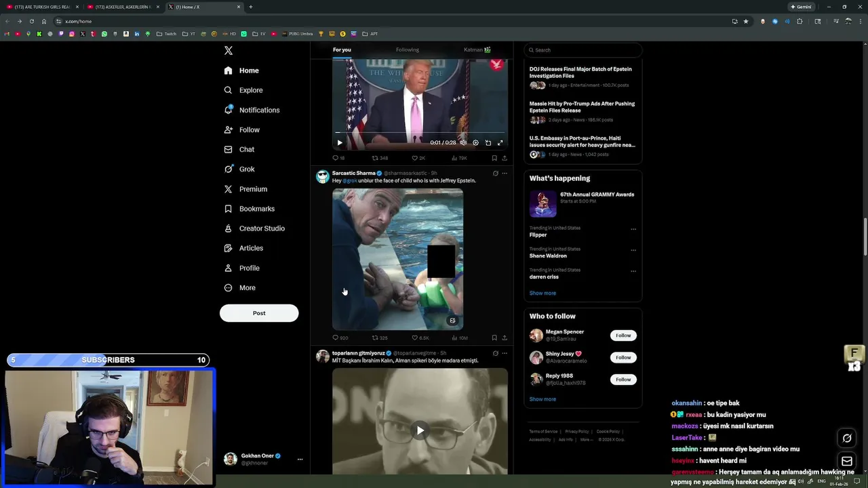Screen dimensions: 868x488
Task: Like the post with 6.5K likes
Action: click(420, 338)
